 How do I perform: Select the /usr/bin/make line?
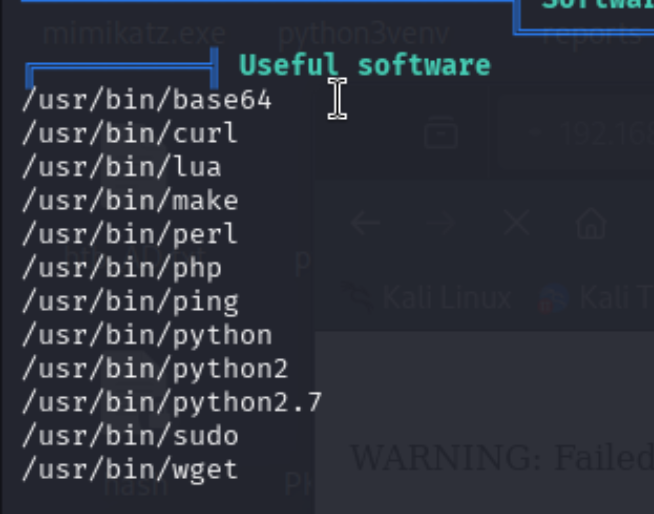[130, 201]
